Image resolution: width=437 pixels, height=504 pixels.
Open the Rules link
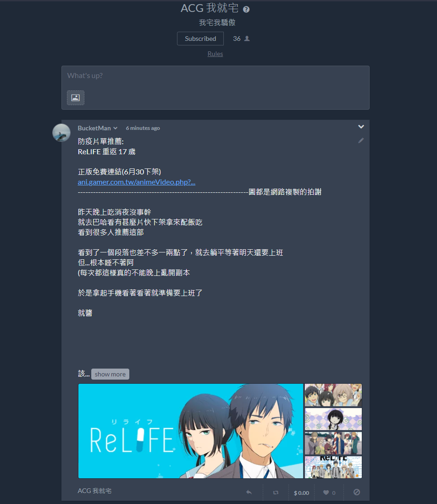(x=215, y=54)
